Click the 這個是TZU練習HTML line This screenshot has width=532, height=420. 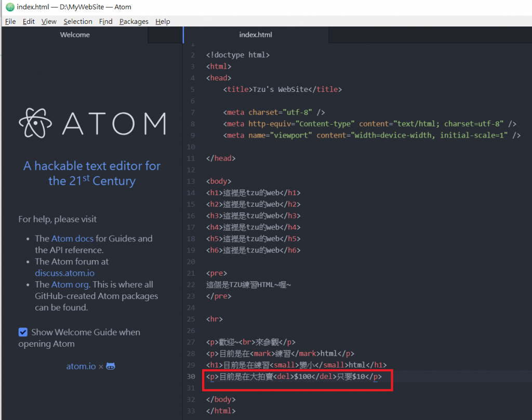point(248,284)
